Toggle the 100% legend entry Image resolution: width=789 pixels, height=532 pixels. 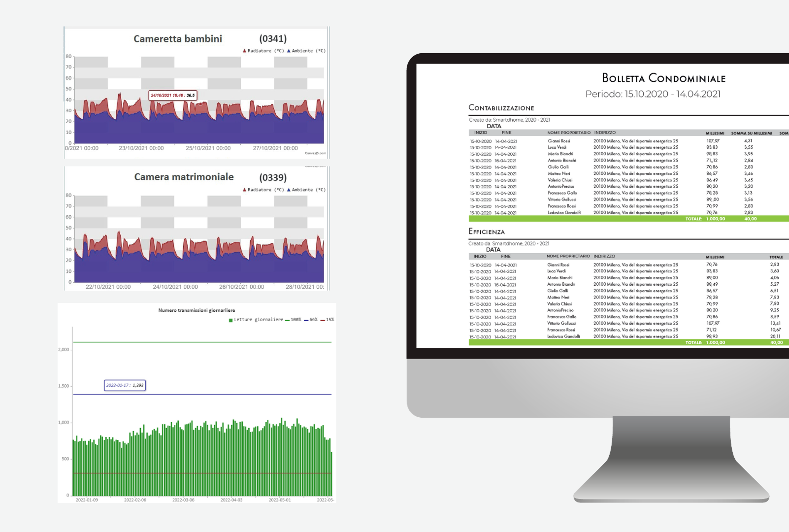click(293, 320)
